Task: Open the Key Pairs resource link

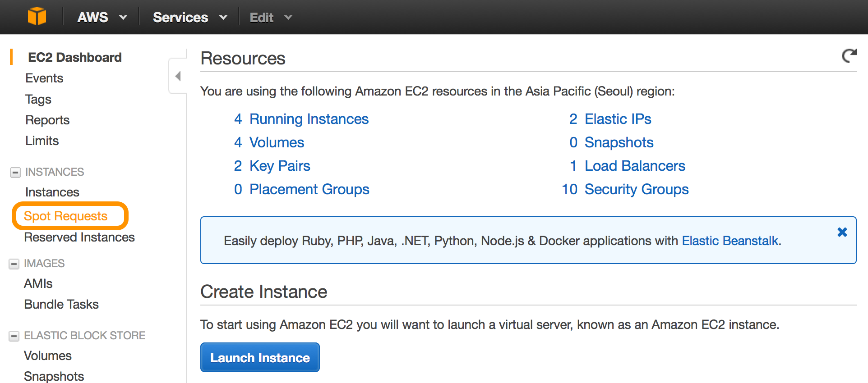Action: (x=280, y=166)
